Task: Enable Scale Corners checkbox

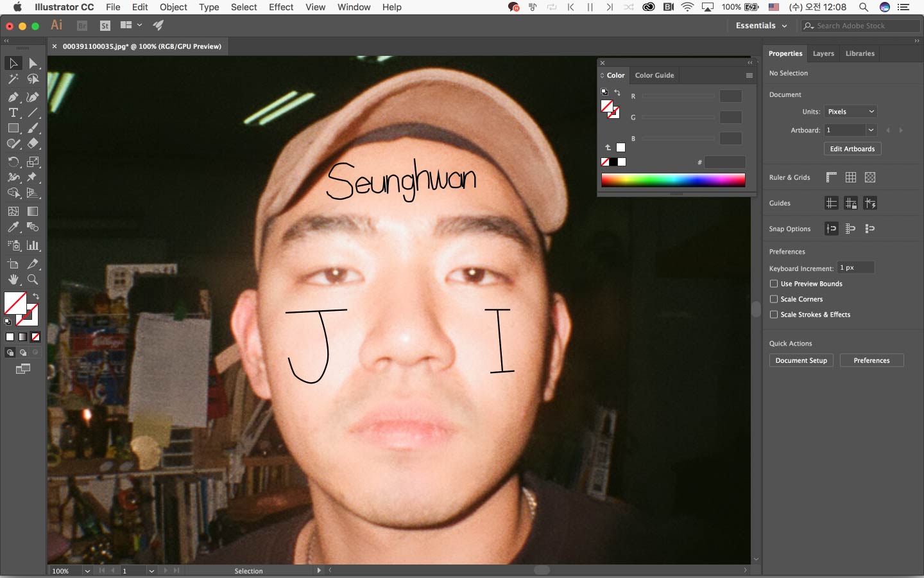Action: [774, 299]
